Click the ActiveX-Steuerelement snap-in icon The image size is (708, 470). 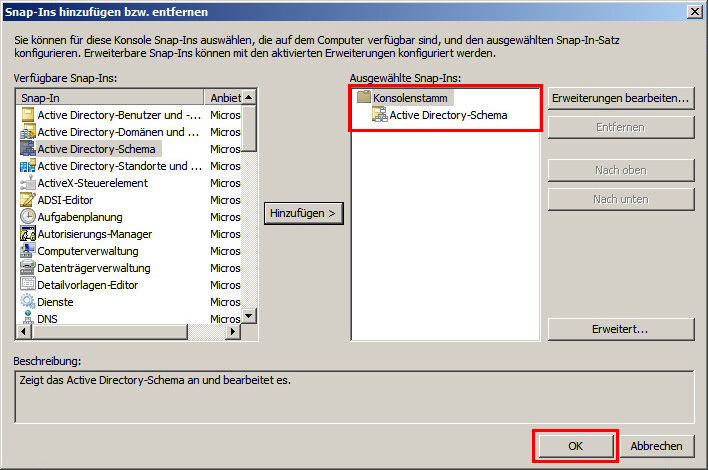tap(28, 183)
